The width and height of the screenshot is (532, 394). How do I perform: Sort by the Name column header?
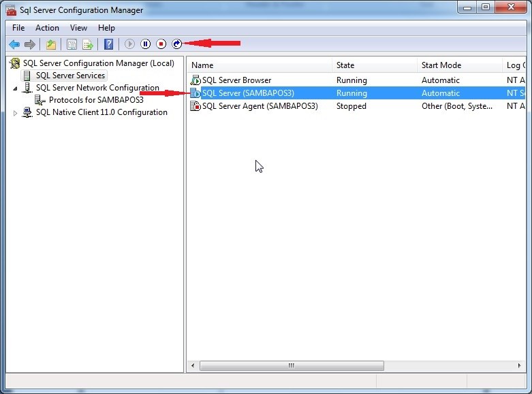point(260,65)
